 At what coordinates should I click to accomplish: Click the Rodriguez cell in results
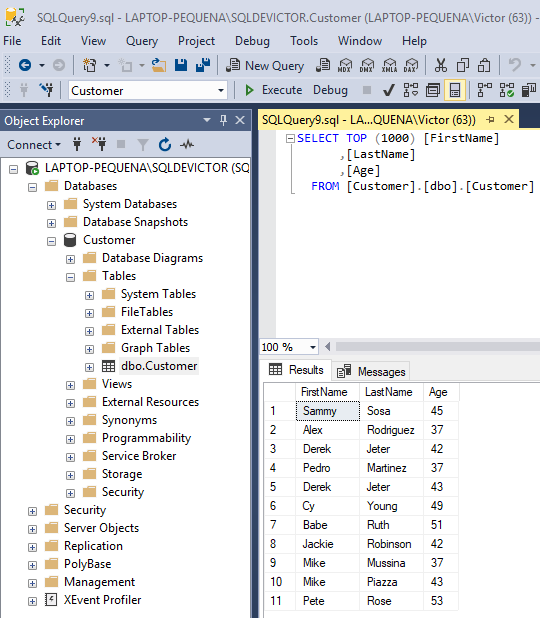[391, 430]
